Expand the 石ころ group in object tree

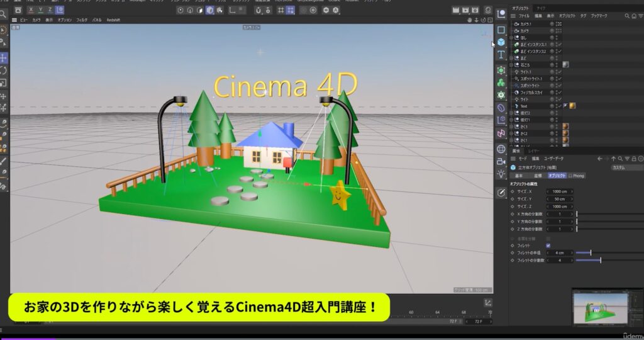[x=512, y=65]
